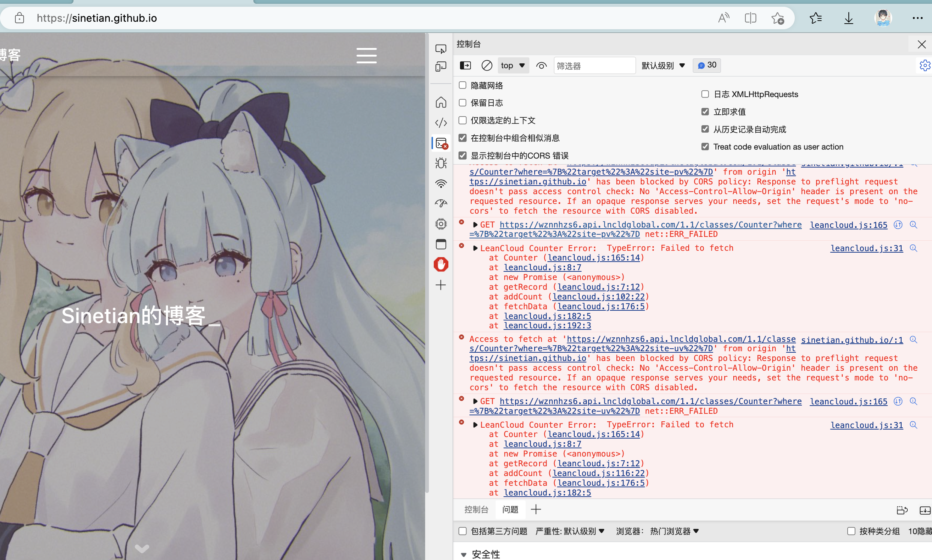Click the read aloud icon in address bar

[723, 18]
